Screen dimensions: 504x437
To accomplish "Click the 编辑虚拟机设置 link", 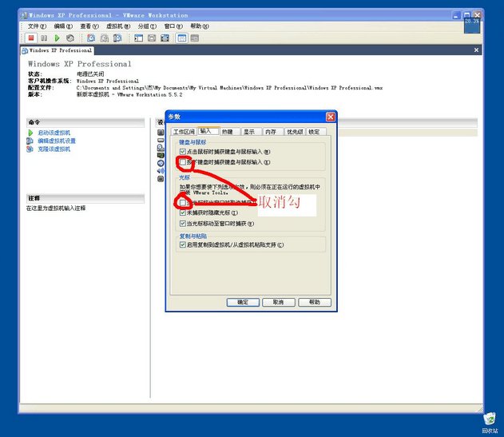I will (57, 141).
